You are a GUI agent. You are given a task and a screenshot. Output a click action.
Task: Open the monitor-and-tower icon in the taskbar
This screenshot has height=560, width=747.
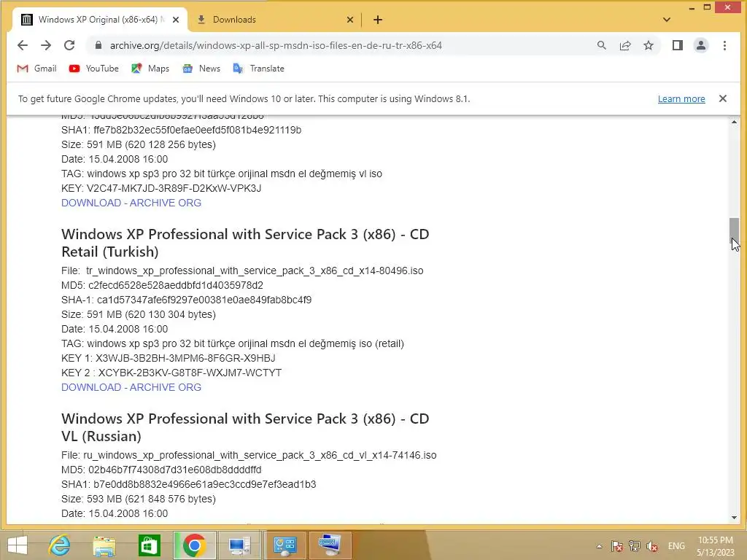tap(239, 545)
